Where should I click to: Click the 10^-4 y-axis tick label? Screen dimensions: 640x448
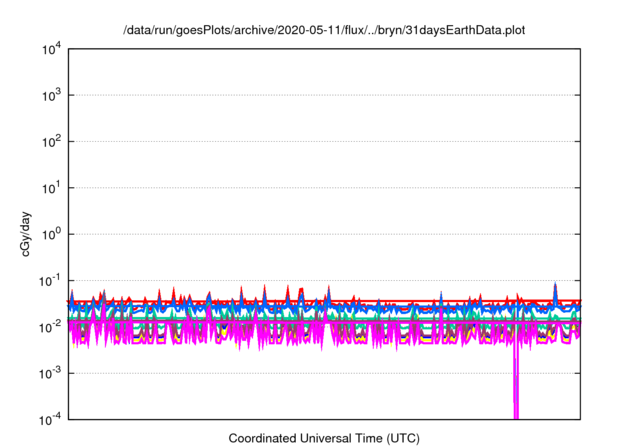pos(50,420)
